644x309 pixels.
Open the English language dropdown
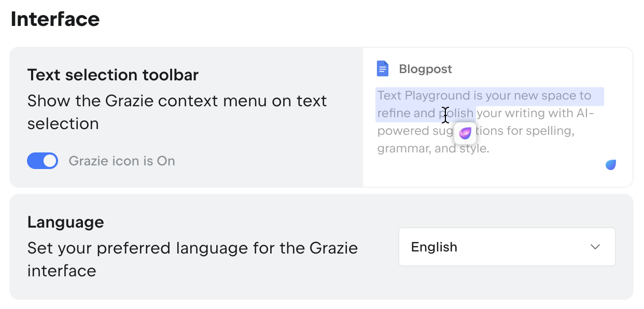click(506, 247)
